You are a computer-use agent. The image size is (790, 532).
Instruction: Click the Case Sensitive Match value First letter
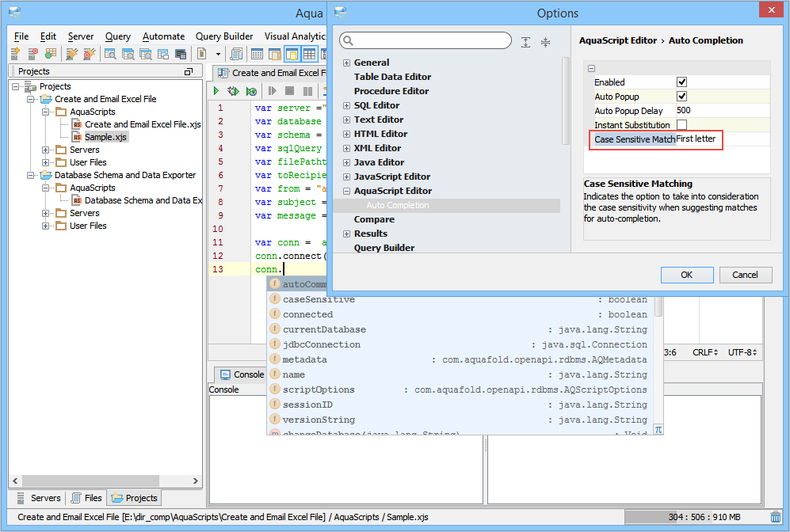pos(696,139)
